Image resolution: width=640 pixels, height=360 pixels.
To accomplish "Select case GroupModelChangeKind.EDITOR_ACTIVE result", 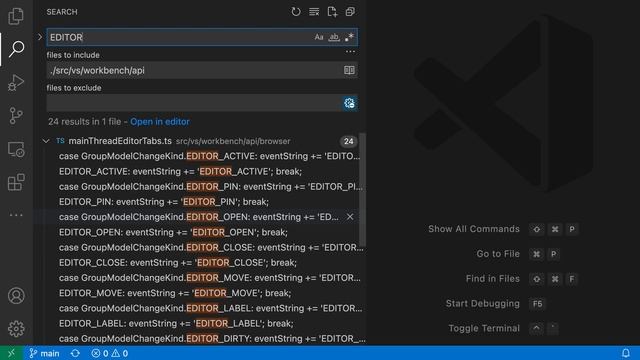I will click(209, 156).
